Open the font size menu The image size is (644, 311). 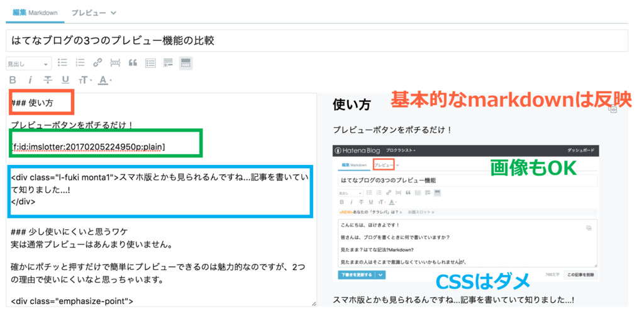point(85,80)
